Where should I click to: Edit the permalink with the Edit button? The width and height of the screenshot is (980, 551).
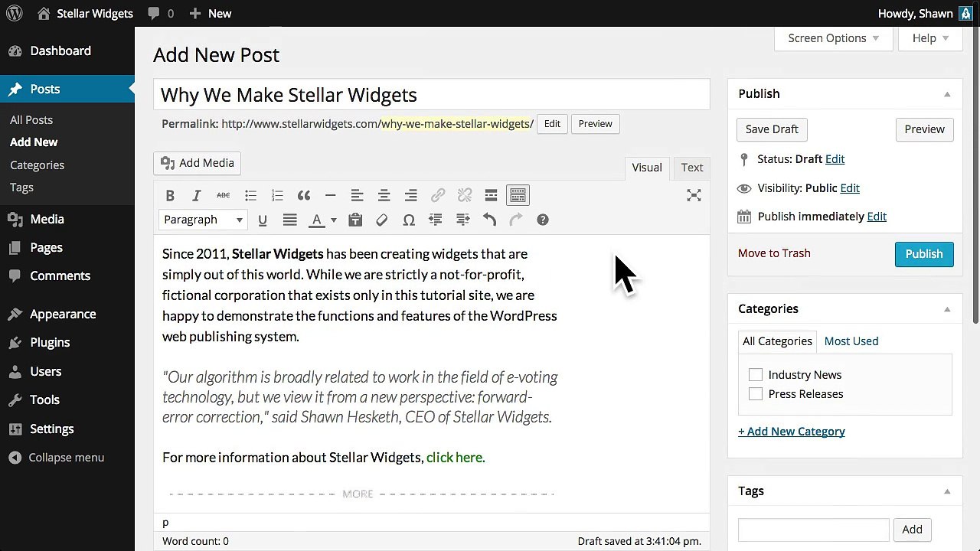click(x=552, y=124)
